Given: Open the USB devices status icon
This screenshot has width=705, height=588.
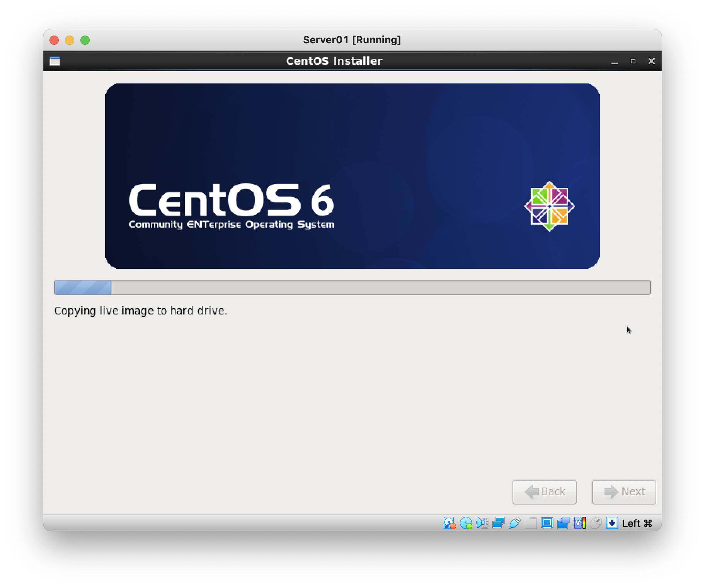Looking at the screenshot, I should pyautogui.click(x=515, y=523).
